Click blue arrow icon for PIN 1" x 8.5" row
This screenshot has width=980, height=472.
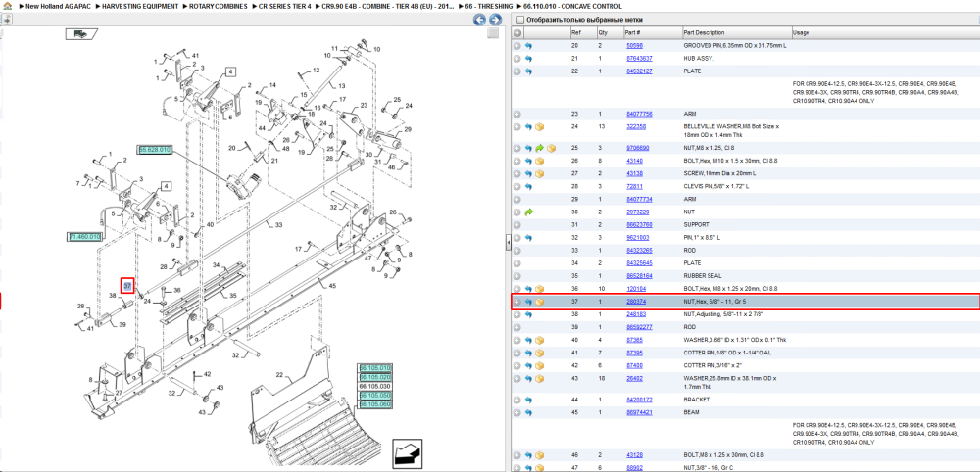[529, 238]
